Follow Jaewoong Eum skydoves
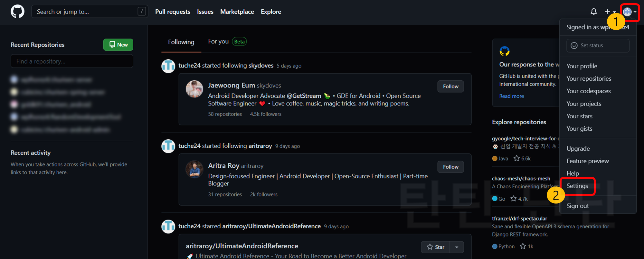 (450, 86)
